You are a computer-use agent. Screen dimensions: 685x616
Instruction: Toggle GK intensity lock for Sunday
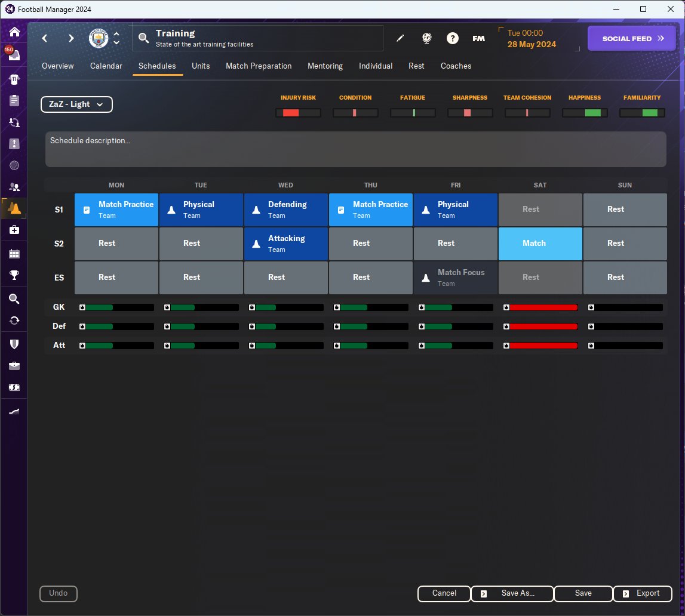click(591, 307)
